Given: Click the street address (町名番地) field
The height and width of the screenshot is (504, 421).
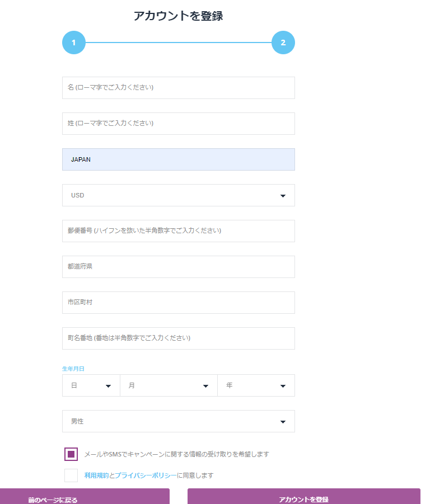Looking at the screenshot, I should pos(178,338).
